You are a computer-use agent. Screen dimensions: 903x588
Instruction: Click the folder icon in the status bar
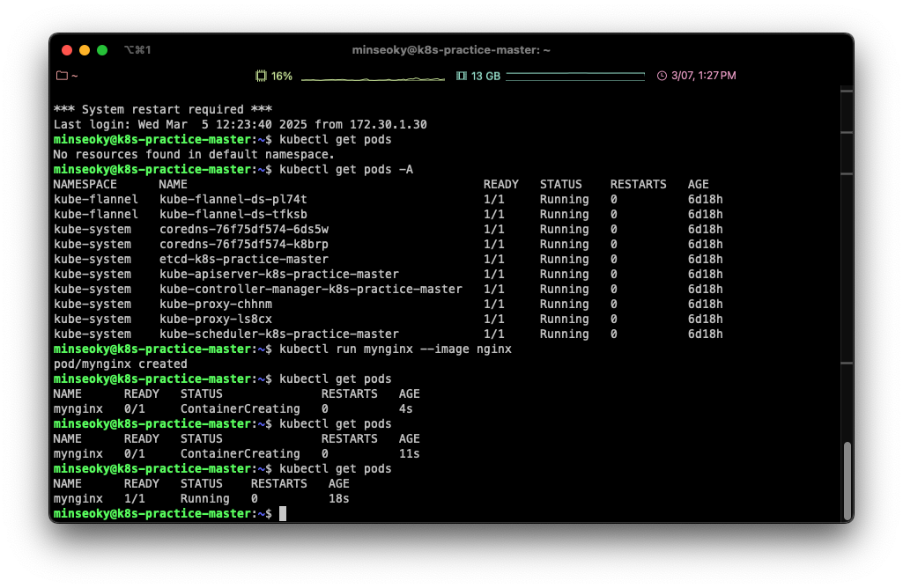(x=62, y=76)
